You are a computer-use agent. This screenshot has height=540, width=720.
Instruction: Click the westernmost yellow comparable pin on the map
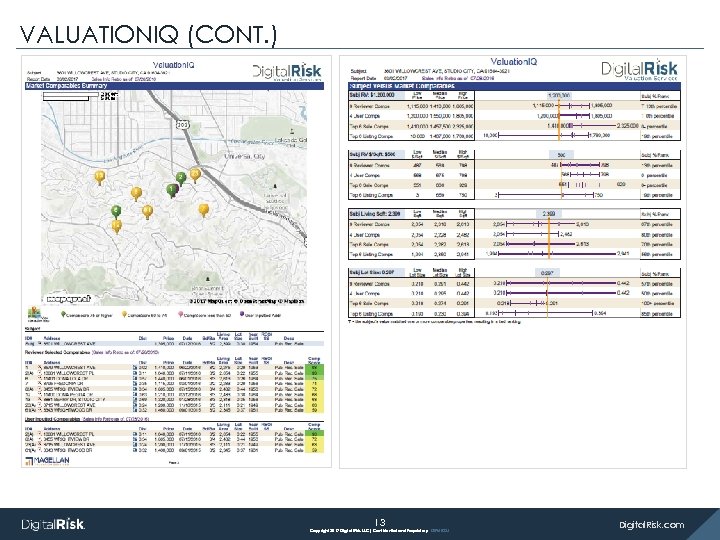coord(99,177)
